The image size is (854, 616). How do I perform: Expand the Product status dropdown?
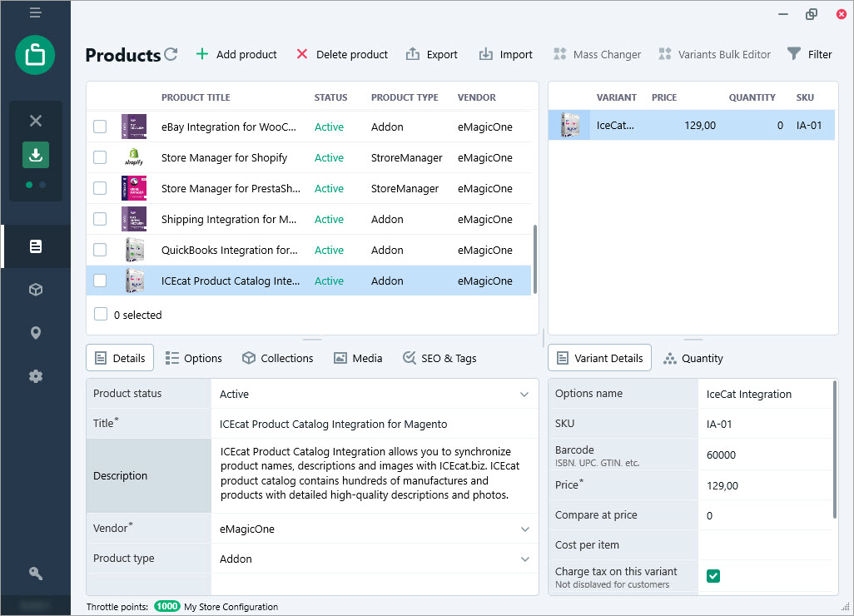tap(524, 395)
